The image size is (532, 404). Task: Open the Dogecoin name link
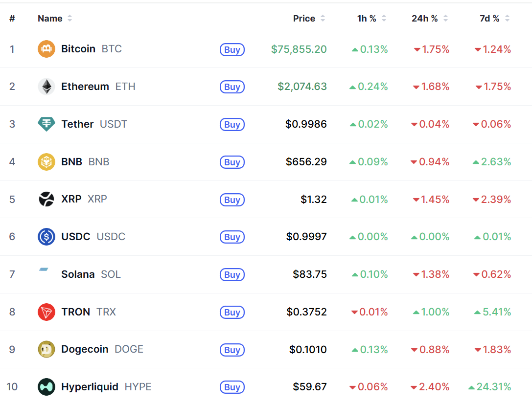(x=85, y=349)
